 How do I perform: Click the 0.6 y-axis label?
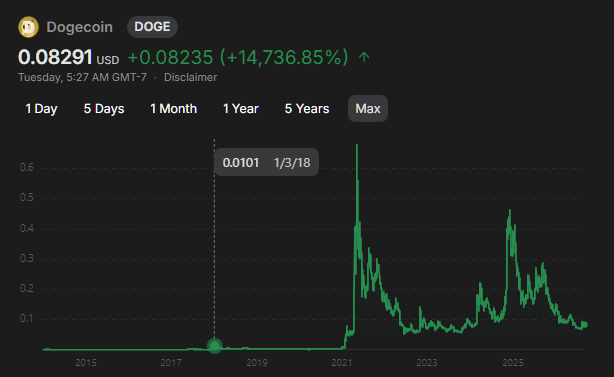[x=27, y=168]
